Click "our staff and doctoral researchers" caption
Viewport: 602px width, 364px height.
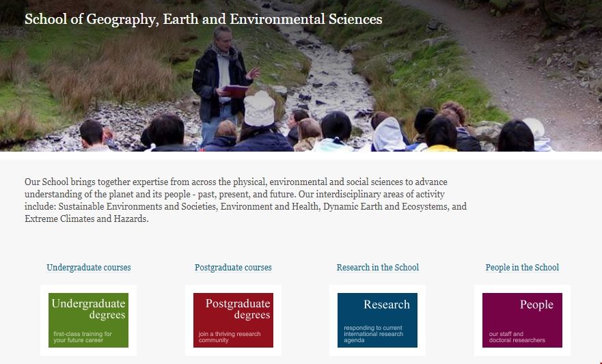pos(517,337)
